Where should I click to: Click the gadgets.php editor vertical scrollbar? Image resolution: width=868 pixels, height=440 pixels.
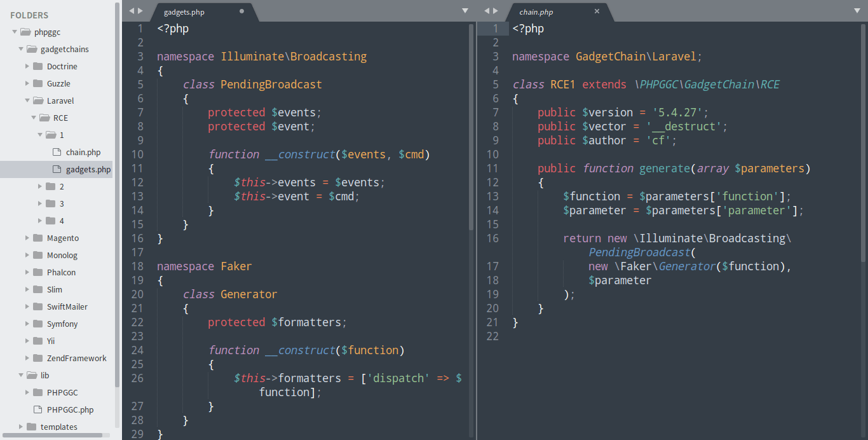point(471,127)
